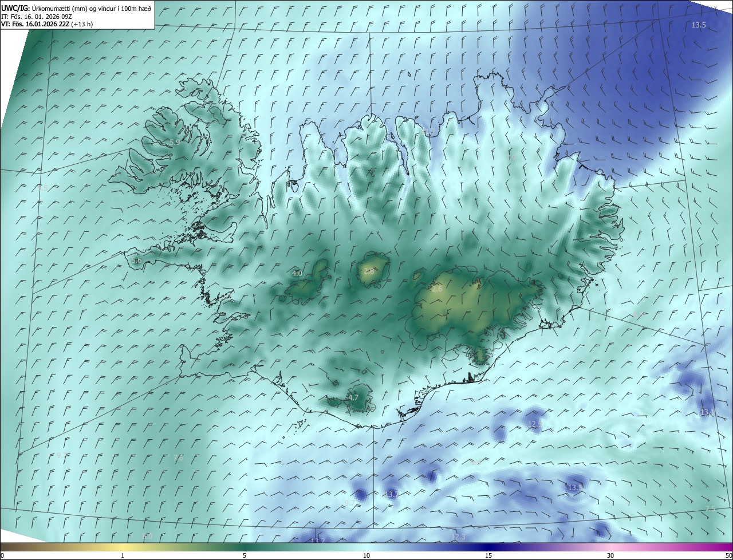Click the 13.5 value in the northeast corner
Screen dimensions: 733x560
point(699,25)
